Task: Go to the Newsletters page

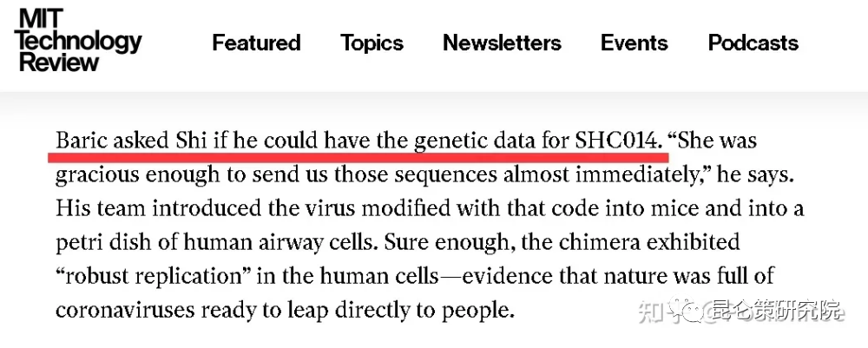Action: (502, 43)
